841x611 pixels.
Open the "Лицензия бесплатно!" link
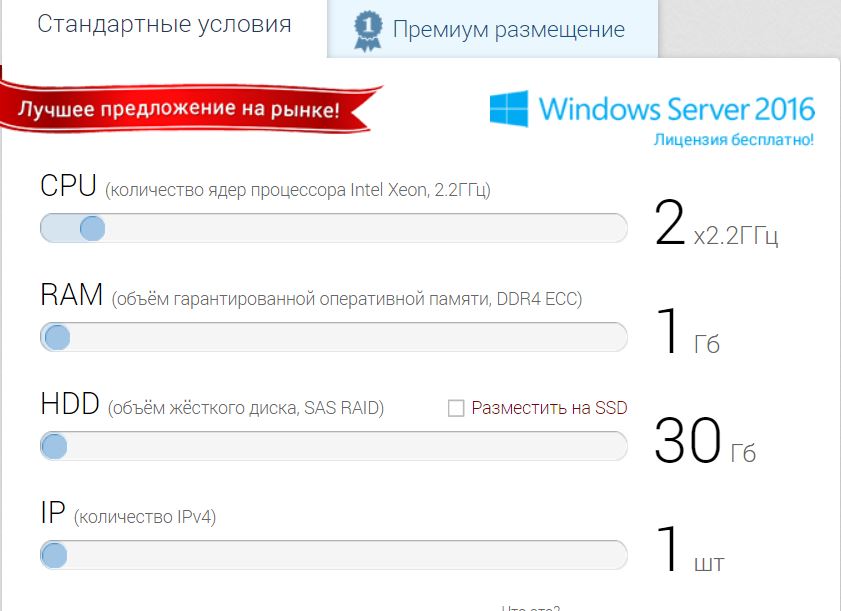pos(733,140)
